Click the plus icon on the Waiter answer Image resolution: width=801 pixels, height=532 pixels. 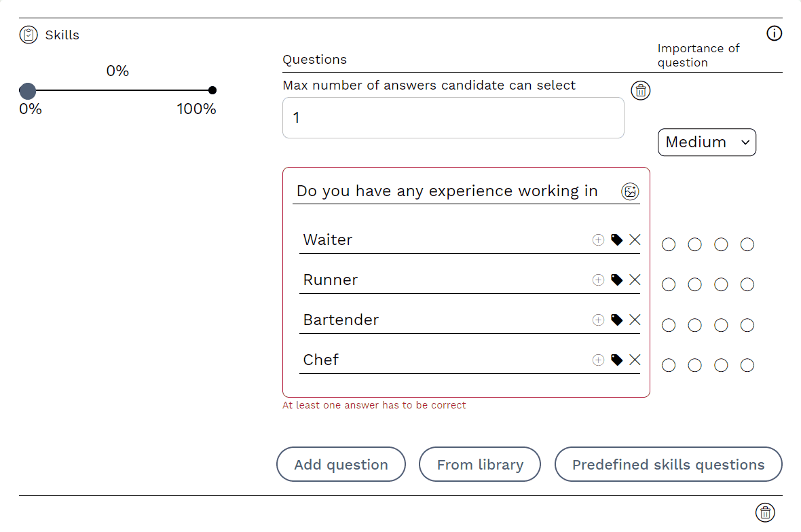tap(598, 240)
